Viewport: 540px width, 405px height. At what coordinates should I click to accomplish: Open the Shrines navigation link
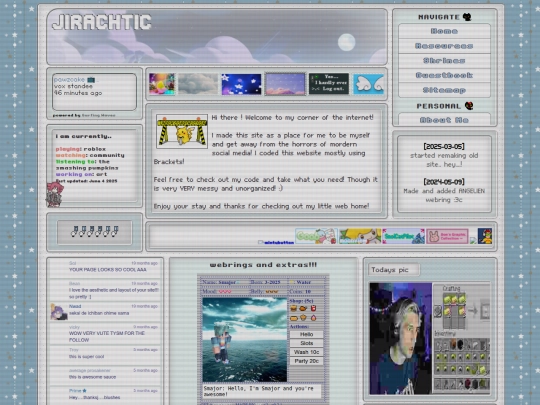[444, 61]
